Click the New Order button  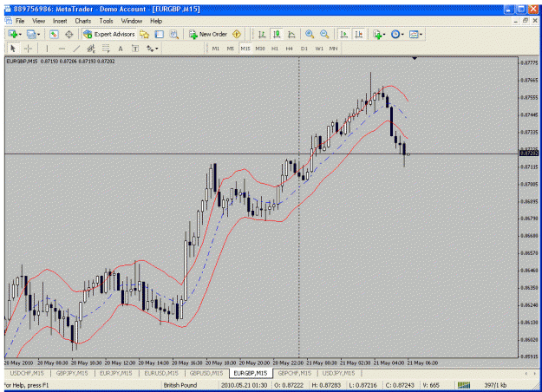[x=208, y=34]
